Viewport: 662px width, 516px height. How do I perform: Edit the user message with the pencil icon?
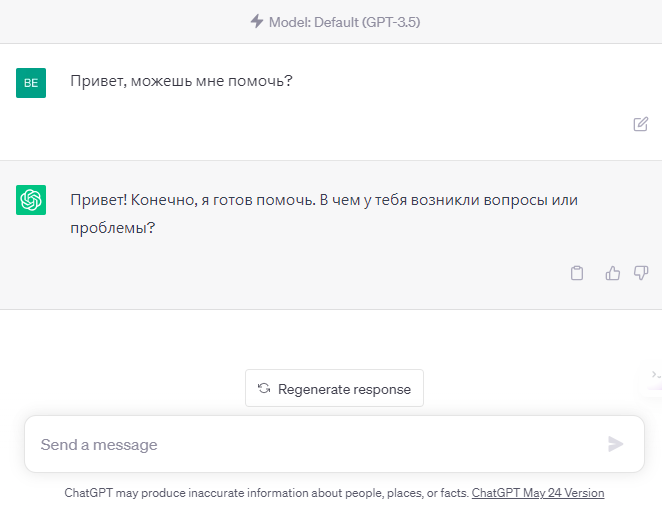640,124
